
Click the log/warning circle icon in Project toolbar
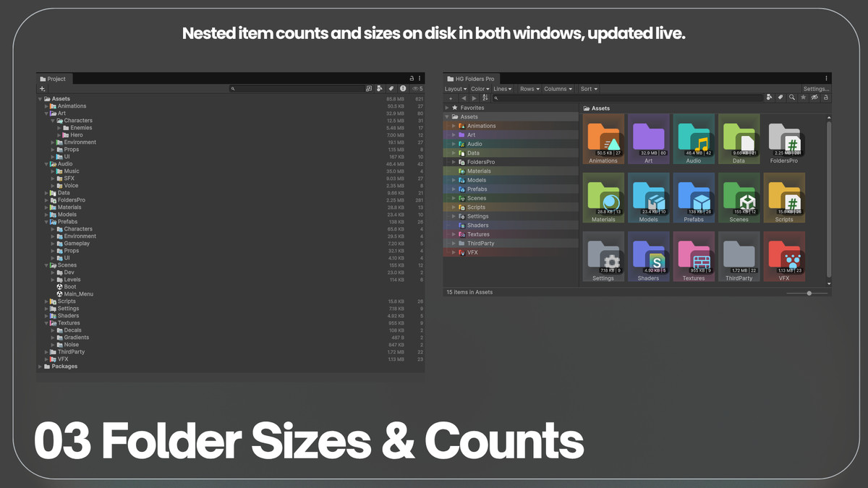[x=403, y=89]
